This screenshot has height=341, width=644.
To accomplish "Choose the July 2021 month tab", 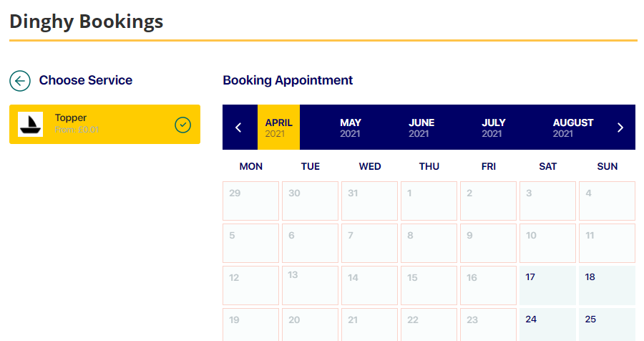I will (x=493, y=128).
